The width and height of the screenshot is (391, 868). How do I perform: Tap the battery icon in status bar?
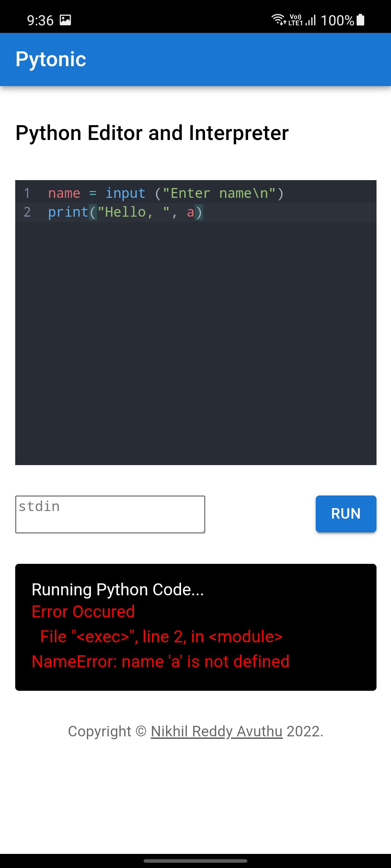click(361, 20)
